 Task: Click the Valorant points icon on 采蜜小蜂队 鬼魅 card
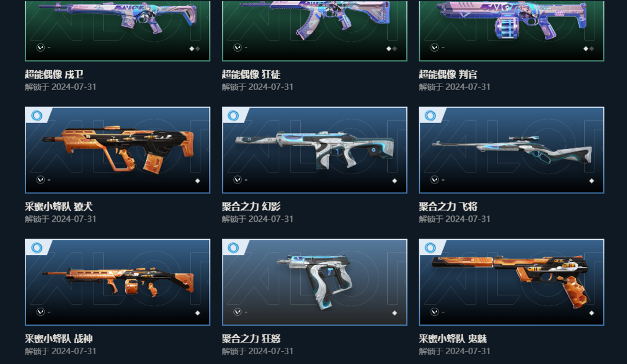[435, 312]
